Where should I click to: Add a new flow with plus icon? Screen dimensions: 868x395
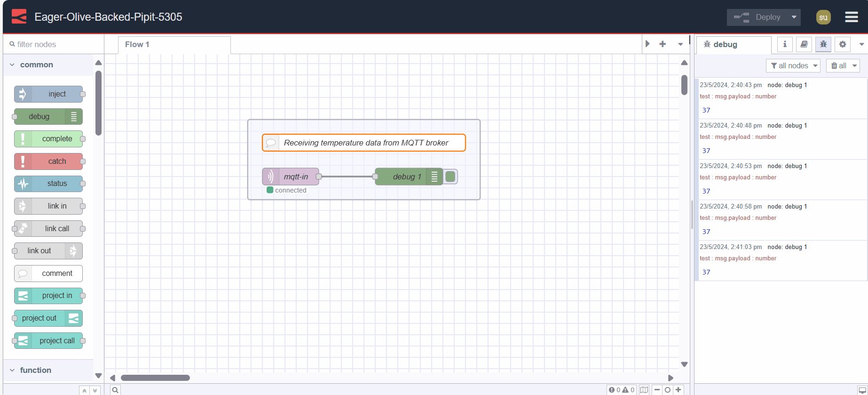tap(663, 44)
